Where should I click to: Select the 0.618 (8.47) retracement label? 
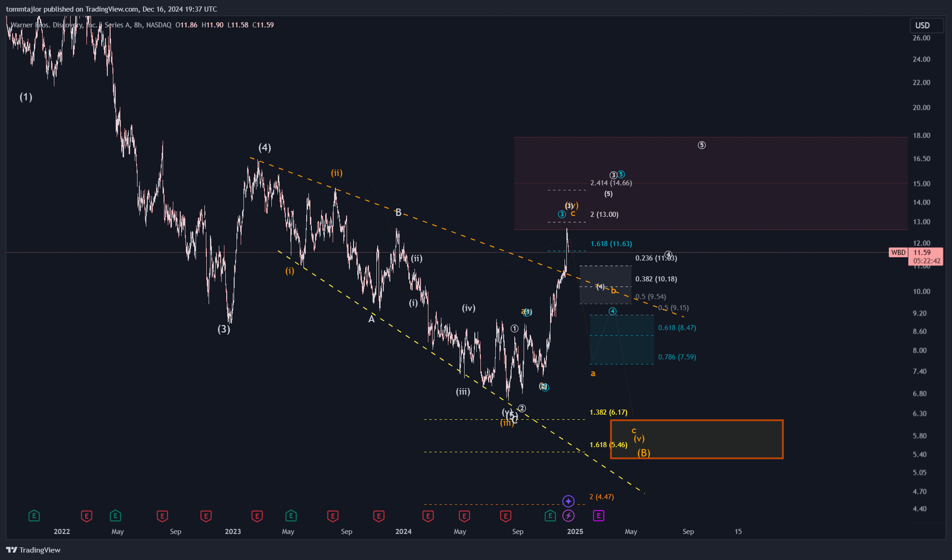[677, 328]
